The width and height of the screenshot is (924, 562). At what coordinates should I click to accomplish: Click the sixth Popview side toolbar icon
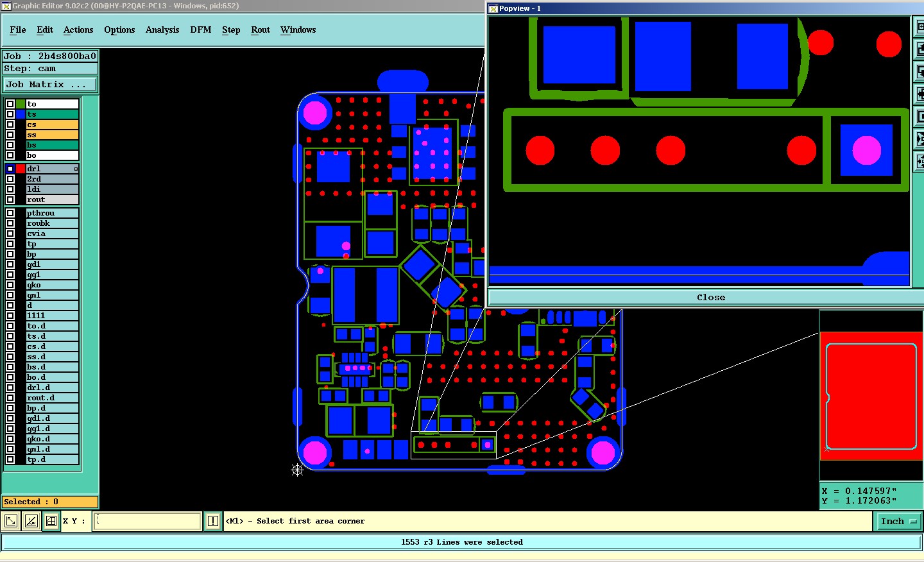point(919,139)
